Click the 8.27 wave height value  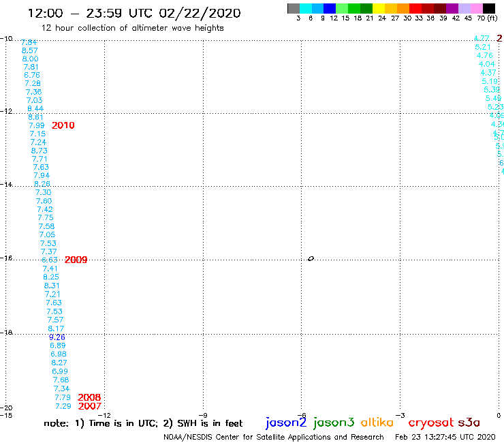click(x=59, y=363)
